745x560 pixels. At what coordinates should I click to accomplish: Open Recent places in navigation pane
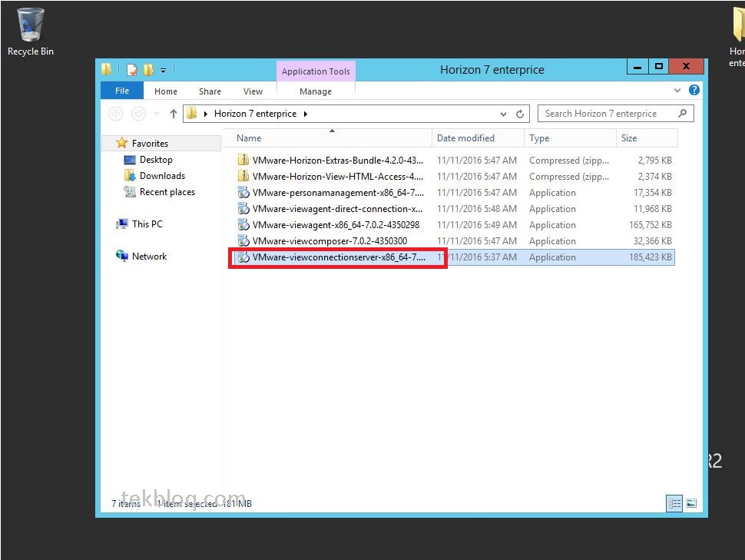167,192
